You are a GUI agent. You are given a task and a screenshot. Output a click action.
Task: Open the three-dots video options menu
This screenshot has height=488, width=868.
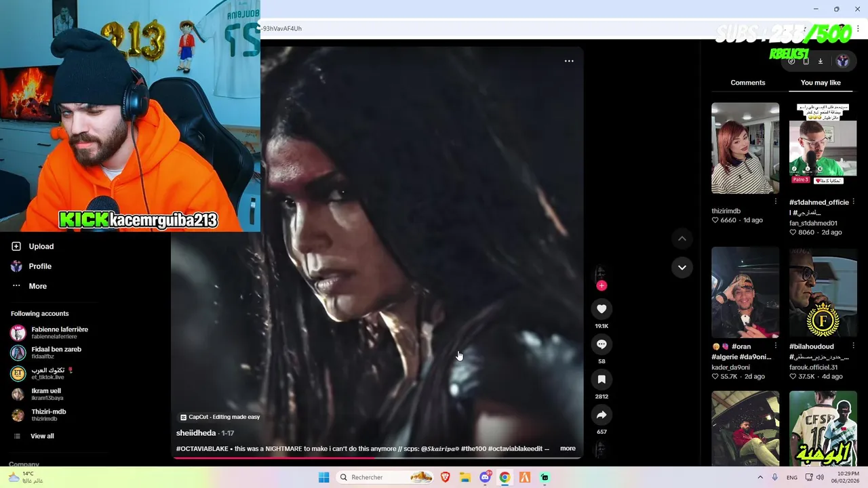[569, 61]
